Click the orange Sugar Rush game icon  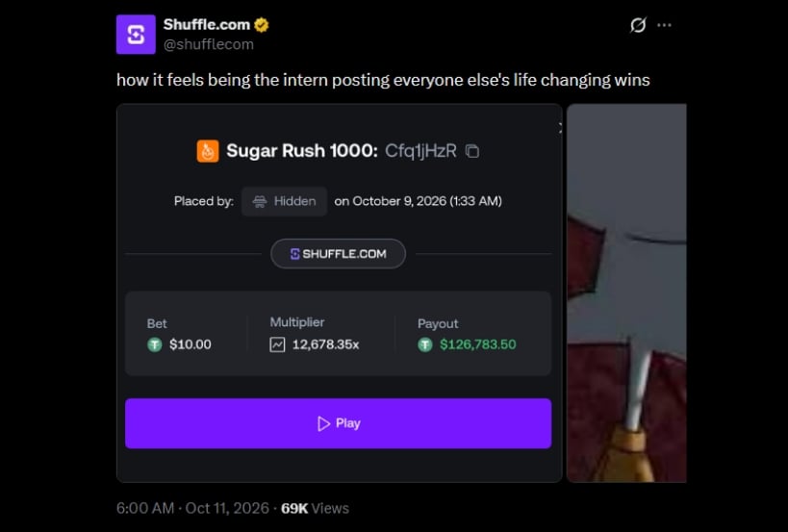[x=208, y=151]
